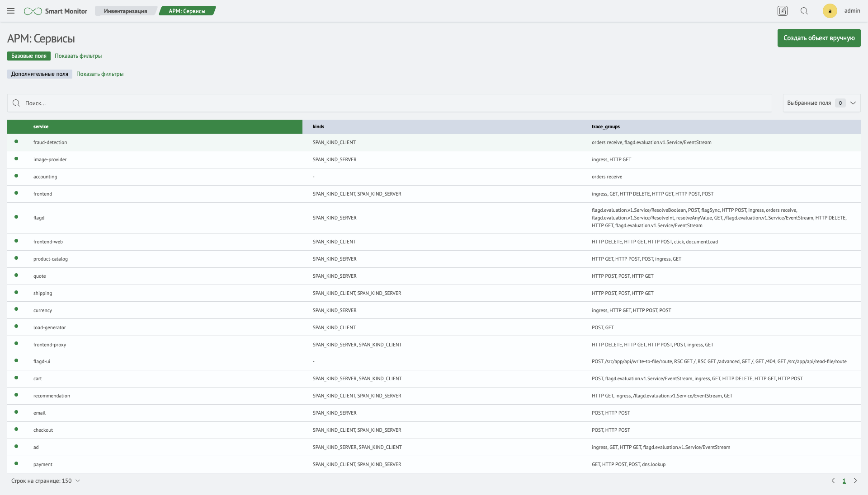Screen dimensions: 868x495
Task: Open the flagd service row
Action: [434, 218]
